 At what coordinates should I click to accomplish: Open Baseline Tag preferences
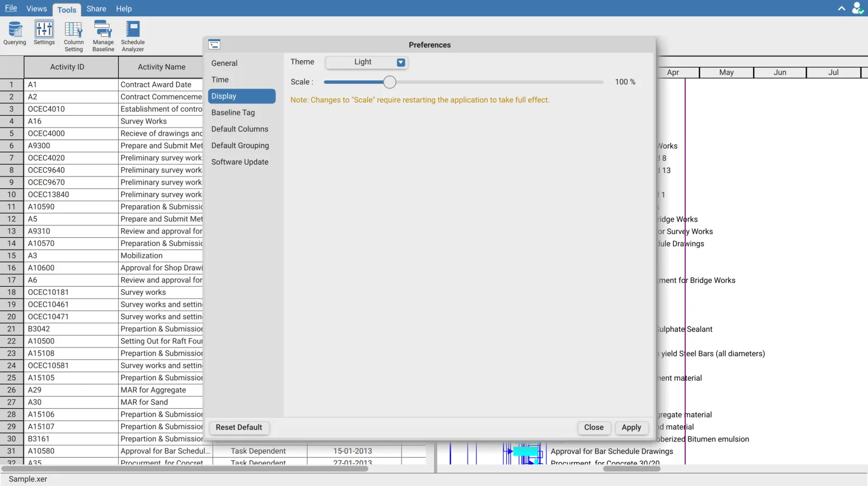[242, 112]
